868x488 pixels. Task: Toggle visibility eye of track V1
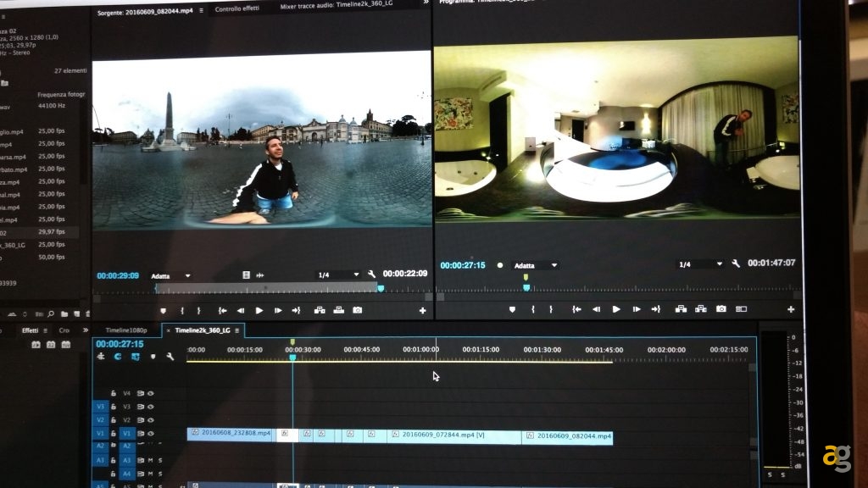(x=151, y=434)
